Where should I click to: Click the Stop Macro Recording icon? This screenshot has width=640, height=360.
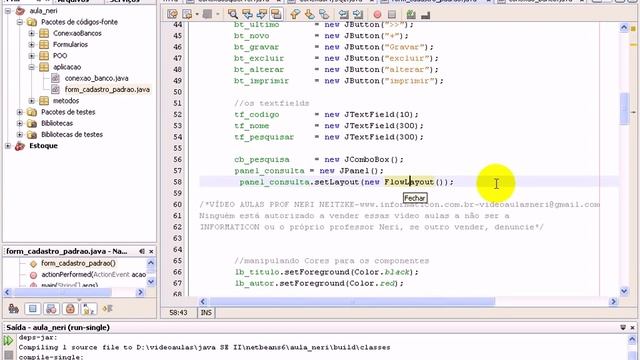point(392,15)
